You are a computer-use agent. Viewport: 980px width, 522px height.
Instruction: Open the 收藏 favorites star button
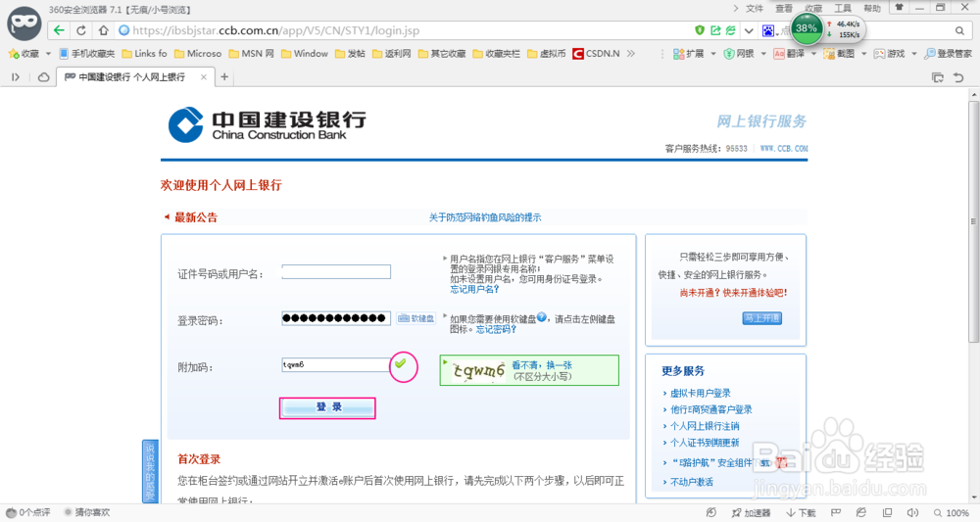pos(24,54)
